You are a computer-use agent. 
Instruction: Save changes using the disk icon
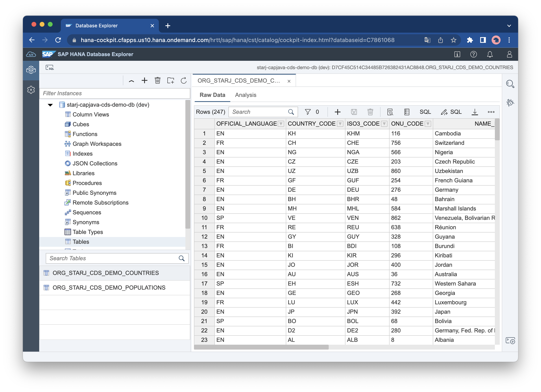point(354,112)
